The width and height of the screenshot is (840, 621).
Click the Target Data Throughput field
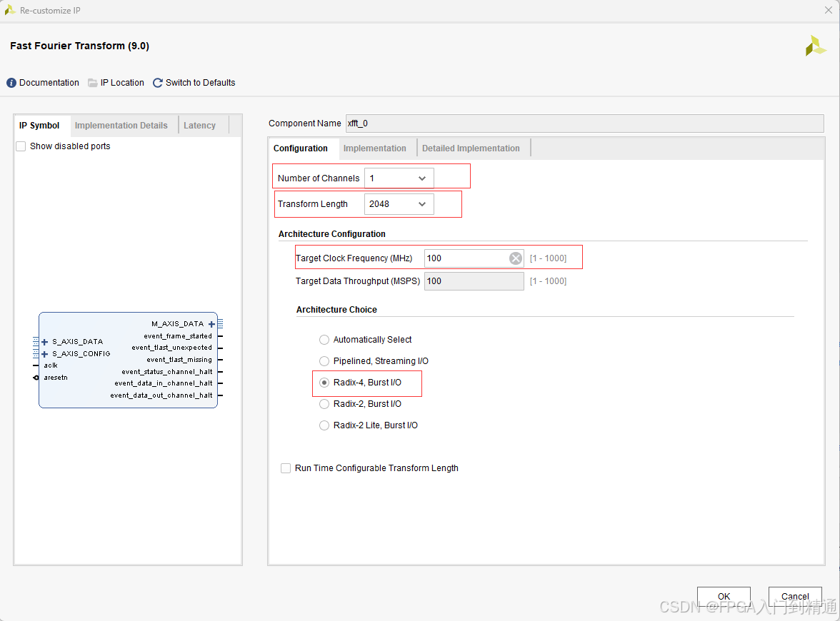(x=474, y=281)
